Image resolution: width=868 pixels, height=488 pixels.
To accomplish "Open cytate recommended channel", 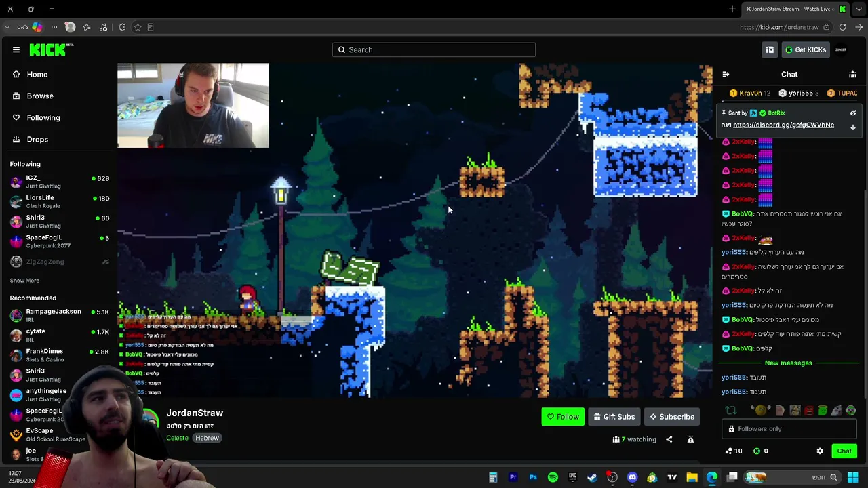I will 58,335.
